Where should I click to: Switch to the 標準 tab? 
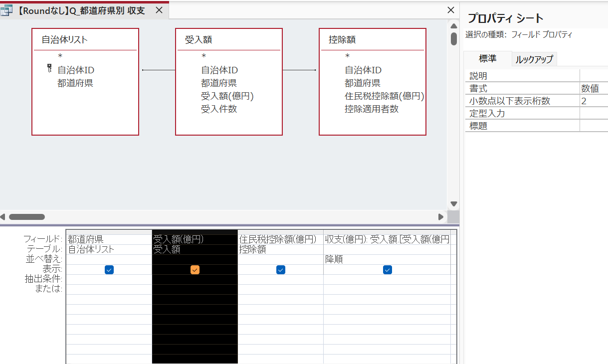point(487,58)
